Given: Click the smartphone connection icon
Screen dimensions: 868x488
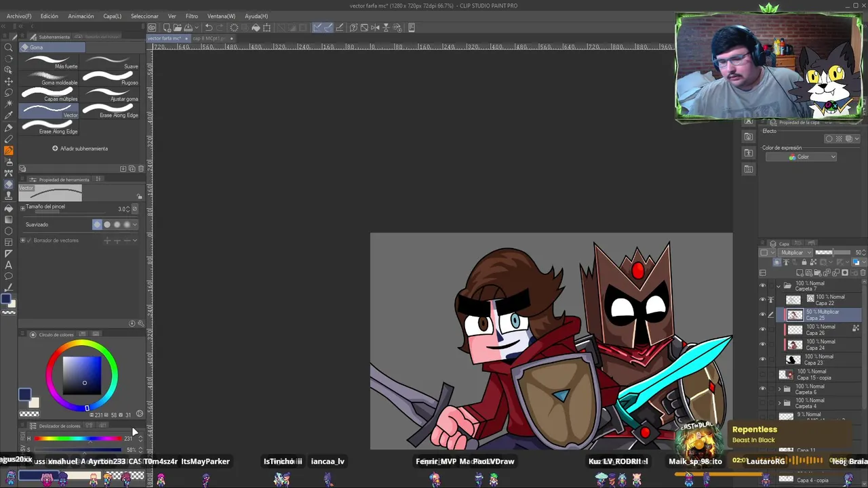Looking at the screenshot, I should pyautogui.click(x=412, y=28).
